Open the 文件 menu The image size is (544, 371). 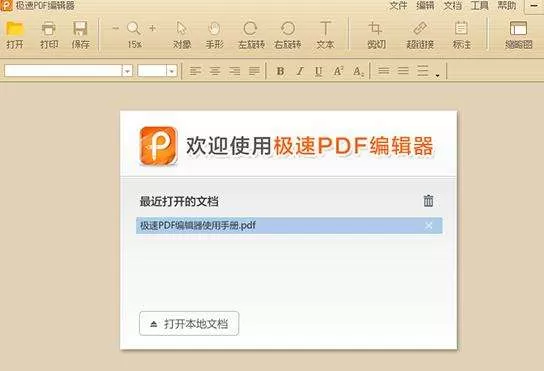click(x=398, y=6)
